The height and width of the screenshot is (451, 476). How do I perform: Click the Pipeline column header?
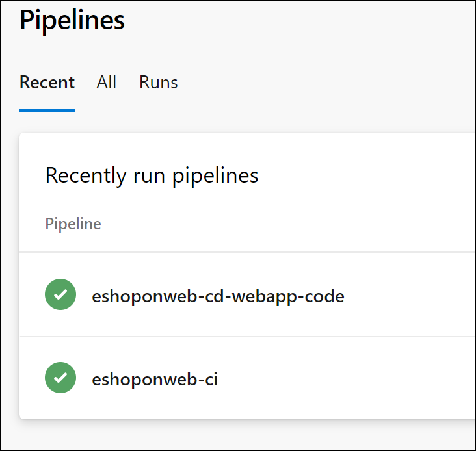point(73,224)
